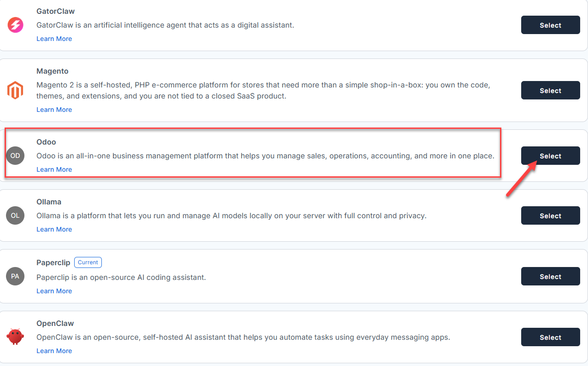
Task: Select the Odoo platform
Action: (x=550, y=156)
